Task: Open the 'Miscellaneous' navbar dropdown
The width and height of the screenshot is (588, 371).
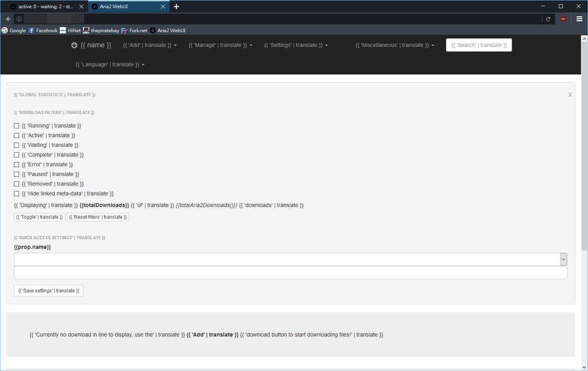Action: (395, 45)
